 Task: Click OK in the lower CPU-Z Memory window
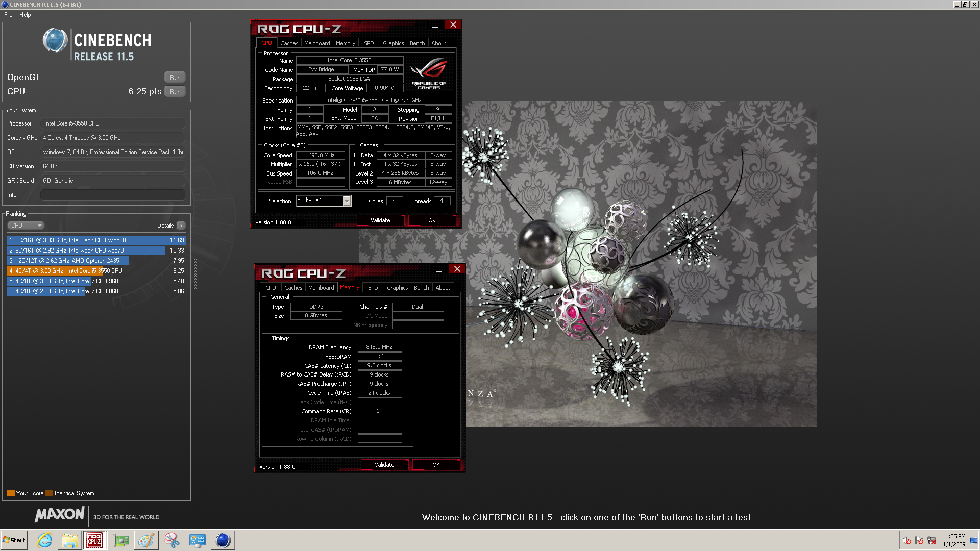click(436, 465)
